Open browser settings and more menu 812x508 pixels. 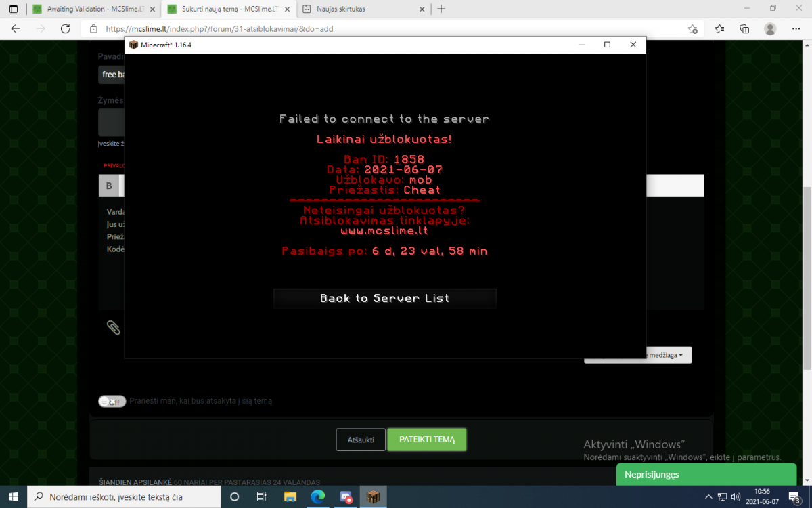(x=796, y=29)
